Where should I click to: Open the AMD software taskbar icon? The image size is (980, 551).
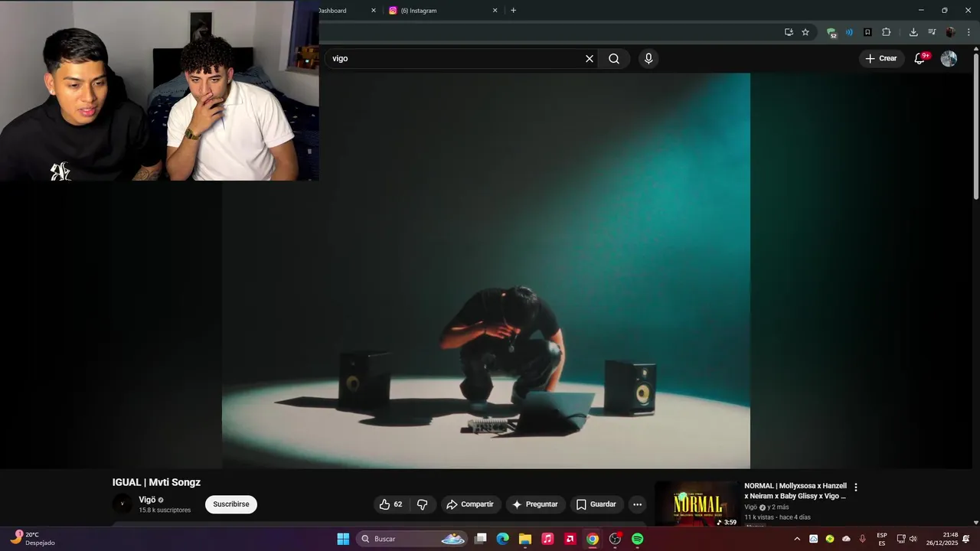coord(570,539)
